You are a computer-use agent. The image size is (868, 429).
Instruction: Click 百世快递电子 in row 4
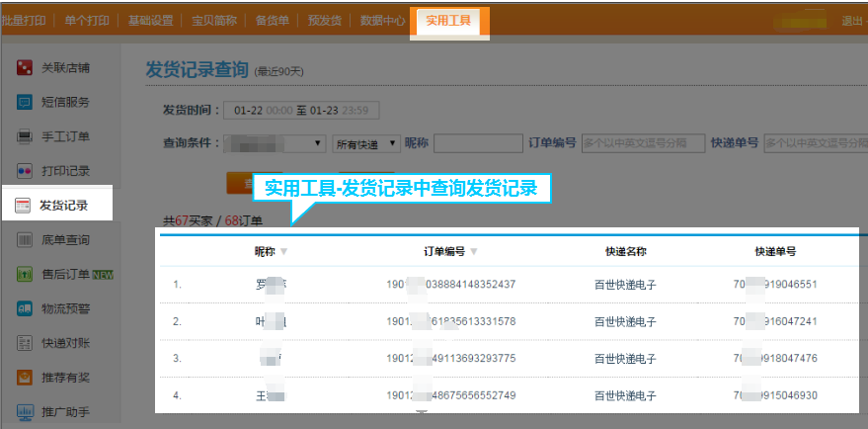(x=625, y=396)
